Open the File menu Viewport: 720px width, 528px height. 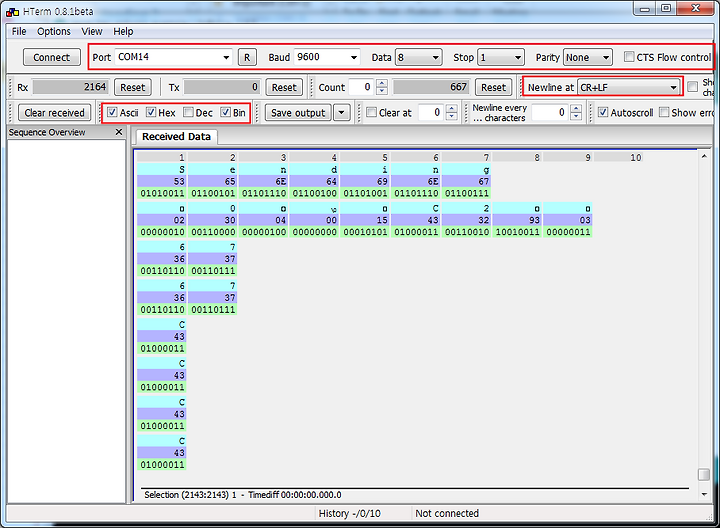click(x=19, y=31)
